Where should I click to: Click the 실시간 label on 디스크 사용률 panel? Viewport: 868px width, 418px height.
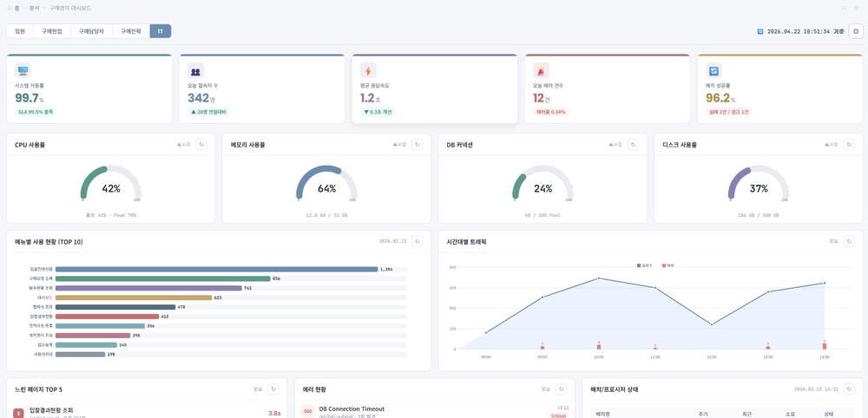click(x=831, y=144)
